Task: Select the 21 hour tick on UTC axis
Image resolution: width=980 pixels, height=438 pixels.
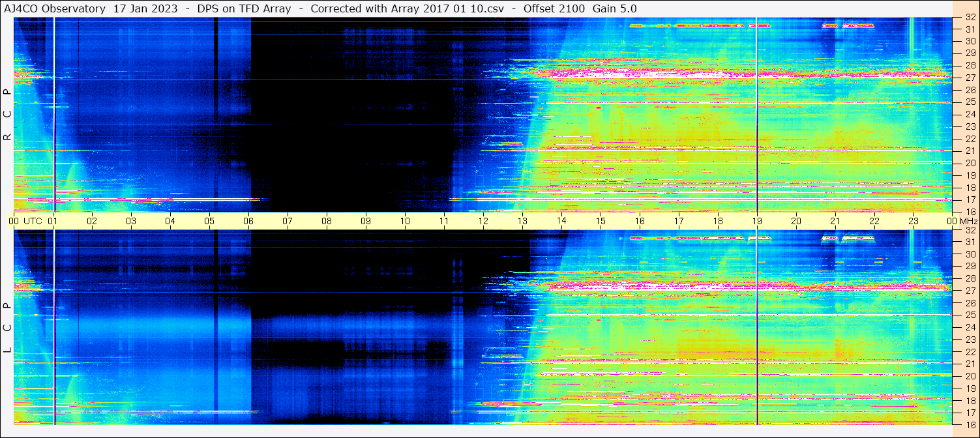Action: point(835,221)
